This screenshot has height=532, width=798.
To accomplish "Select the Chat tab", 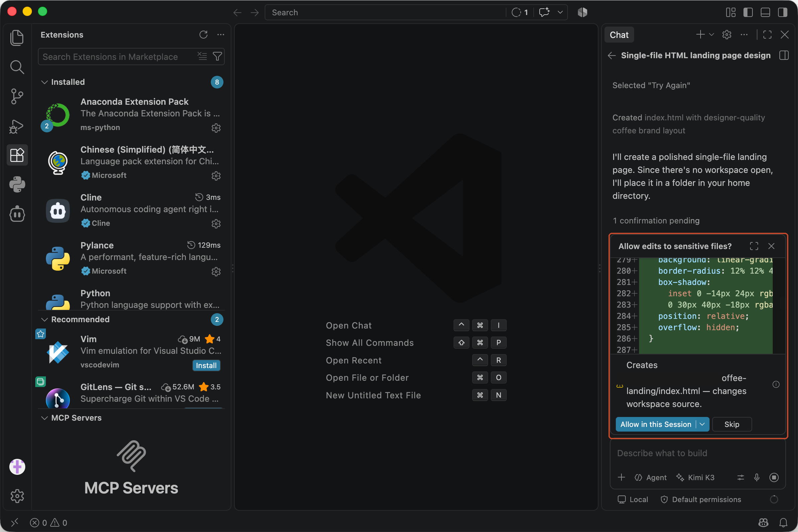I will tap(619, 35).
